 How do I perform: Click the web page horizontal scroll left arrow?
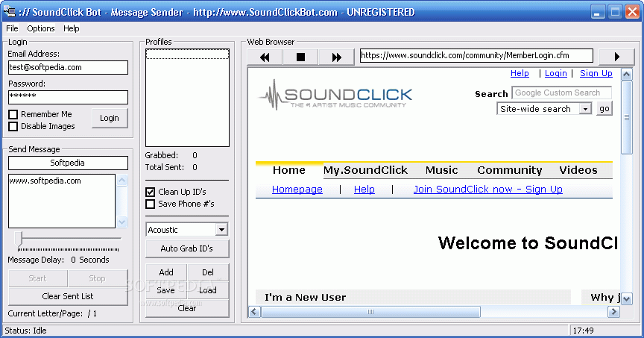click(x=254, y=312)
